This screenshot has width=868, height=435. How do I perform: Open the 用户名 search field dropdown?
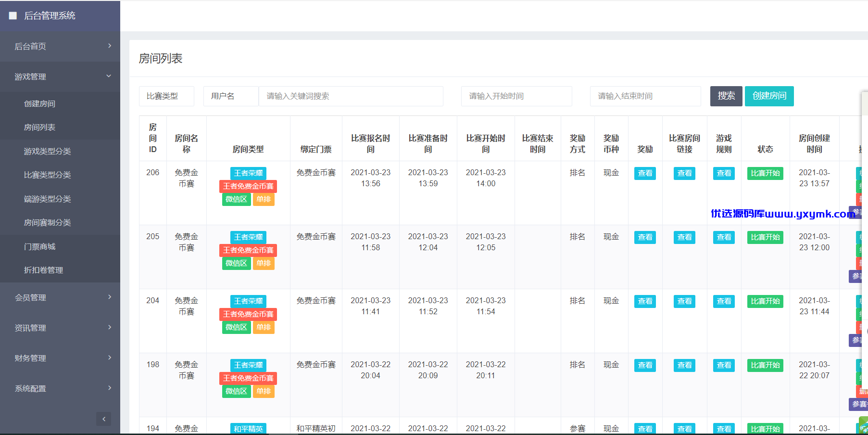231,96
